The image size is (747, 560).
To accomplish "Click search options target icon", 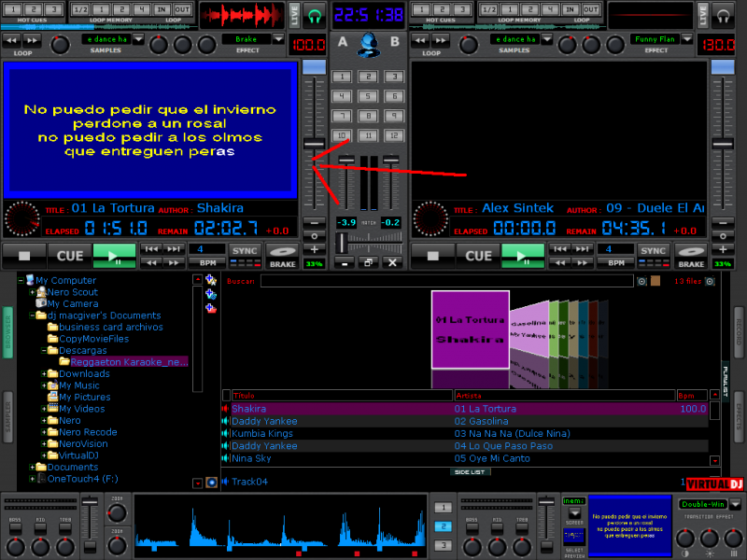I will [642, 282].
